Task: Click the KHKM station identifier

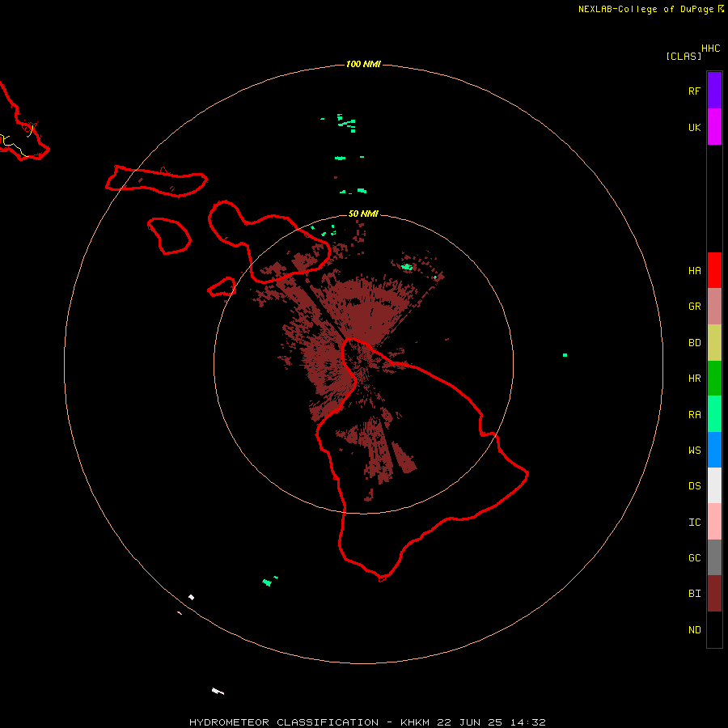Action: click(416, 722)
